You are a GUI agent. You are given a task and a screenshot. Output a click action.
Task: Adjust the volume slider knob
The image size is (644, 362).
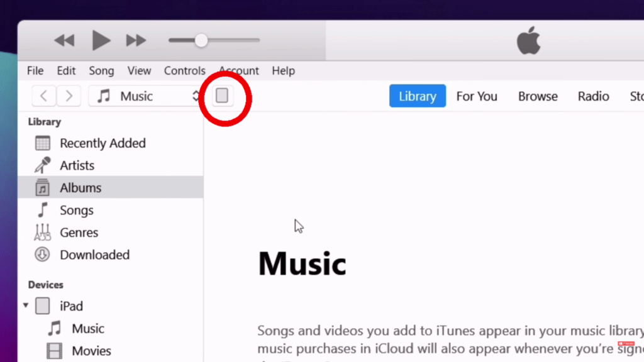pyautogui.click(x=201, y=40)
